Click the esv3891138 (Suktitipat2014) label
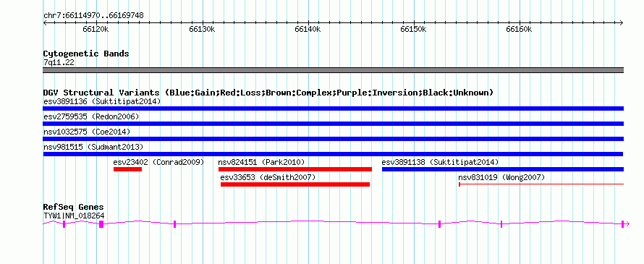 coord(440,162)
